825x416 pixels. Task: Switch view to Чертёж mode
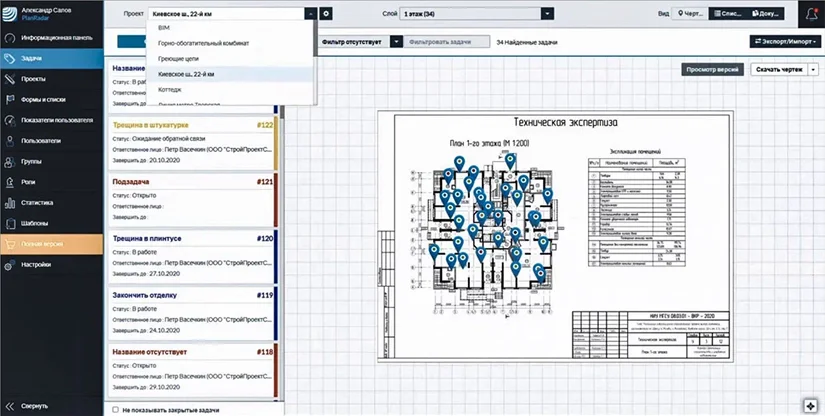pyautogui.click(x=689, y=14)
